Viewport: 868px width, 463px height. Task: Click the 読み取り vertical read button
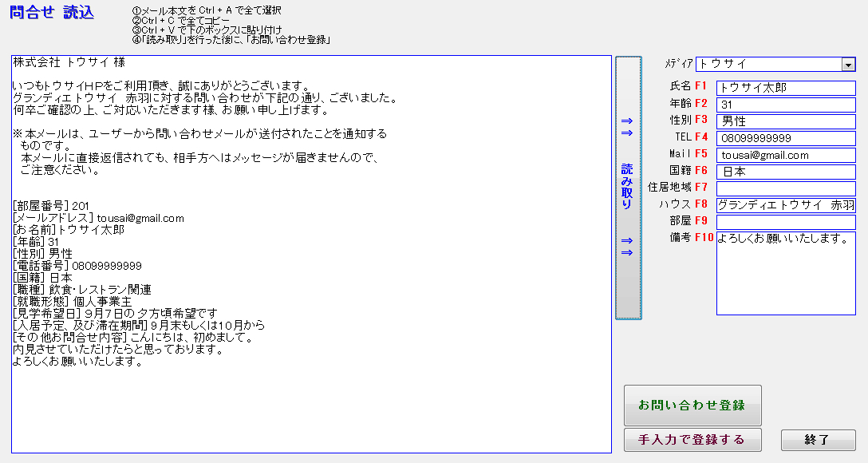tap(628, 187)
